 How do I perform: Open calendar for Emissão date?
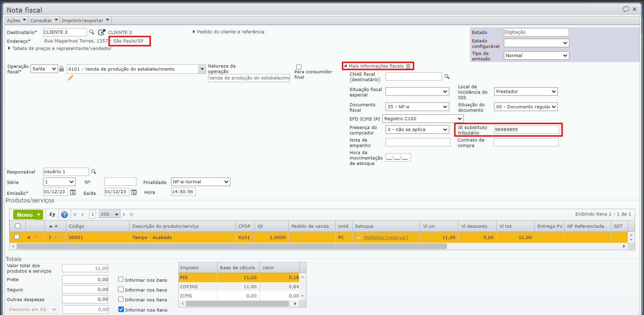tap(73, 192)
